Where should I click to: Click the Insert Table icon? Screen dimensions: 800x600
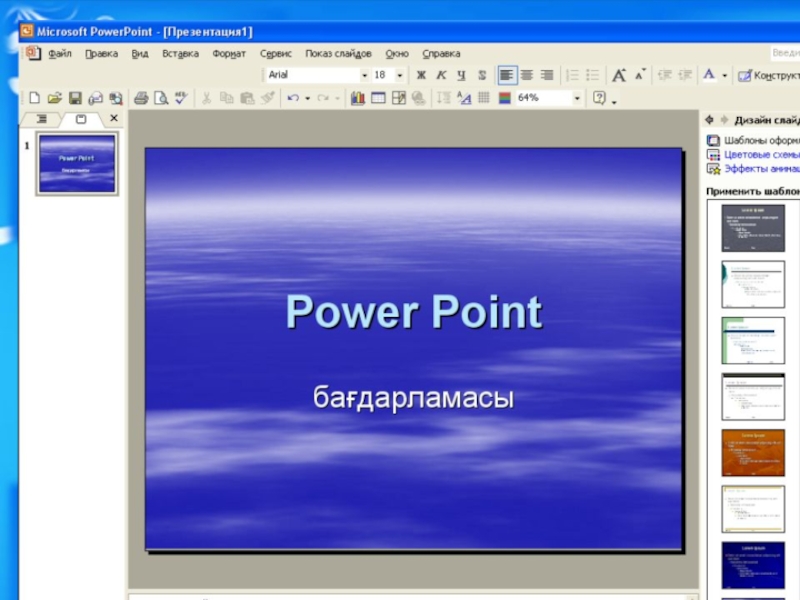[x=378, y=98]
